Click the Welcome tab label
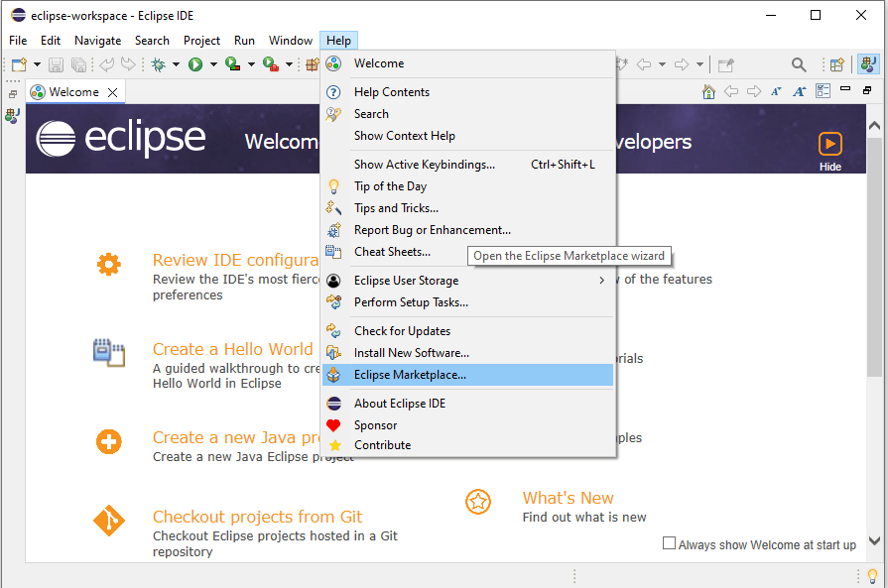Screen dimensions: 888x588 pyautogui.click(x=73, y=91)
